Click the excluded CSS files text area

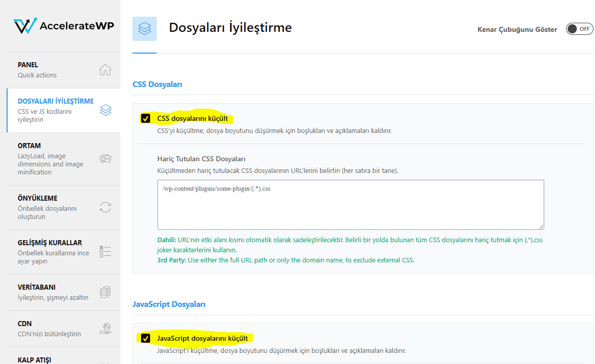[x=350, y=205]
